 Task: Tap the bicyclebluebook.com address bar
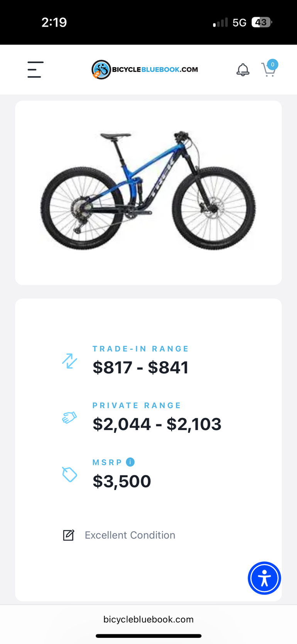pyautogui.click(x=148, y=619)
